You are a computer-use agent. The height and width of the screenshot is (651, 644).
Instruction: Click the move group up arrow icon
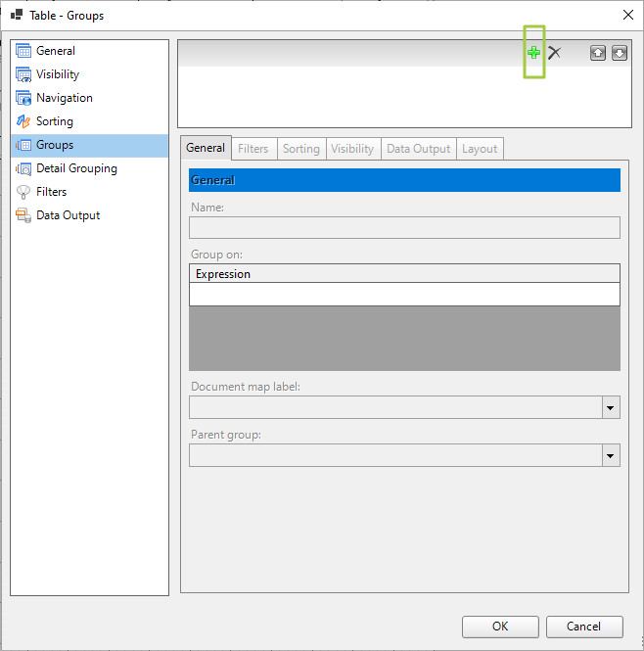point(597,53)
